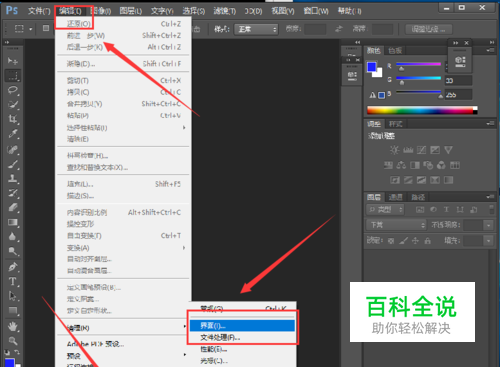The width and height of the screenshot is (500, 367).
Task: Toggle filter for pixel layers
Action: click(x=420, y=209)
